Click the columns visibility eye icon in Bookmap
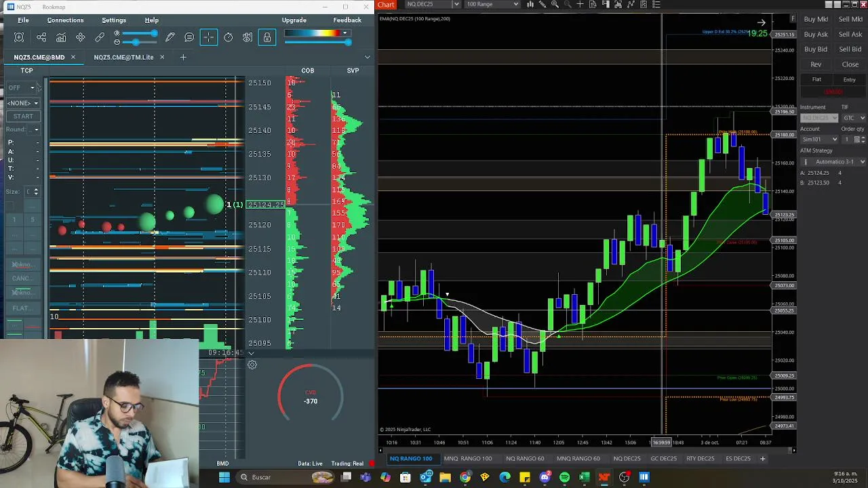 click(x=248, y=37)
